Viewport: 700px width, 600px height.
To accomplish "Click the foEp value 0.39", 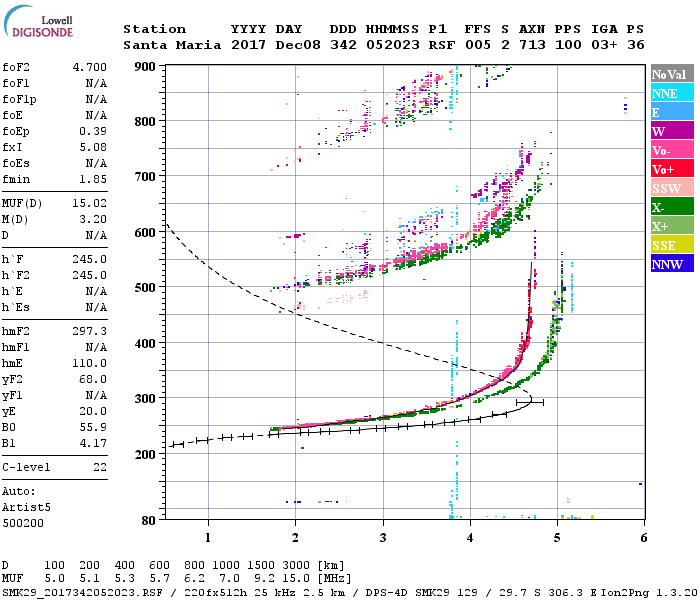I will pyautogui.click(x=93, y=131).
